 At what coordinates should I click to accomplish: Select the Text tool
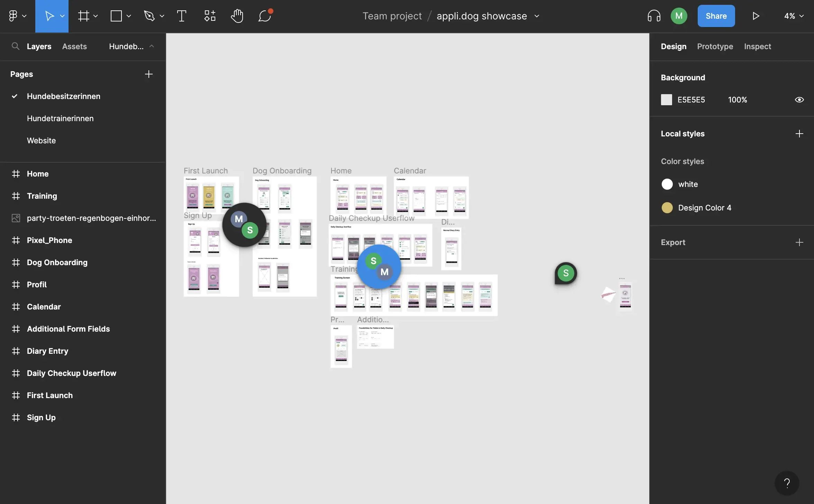[181, 16]
